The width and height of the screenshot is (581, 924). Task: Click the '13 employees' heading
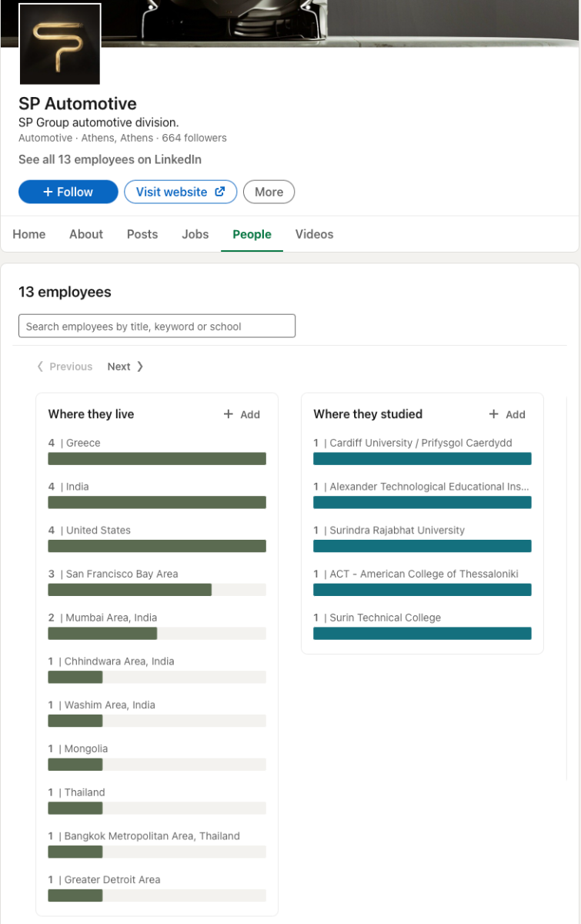(x=65, y=292)
